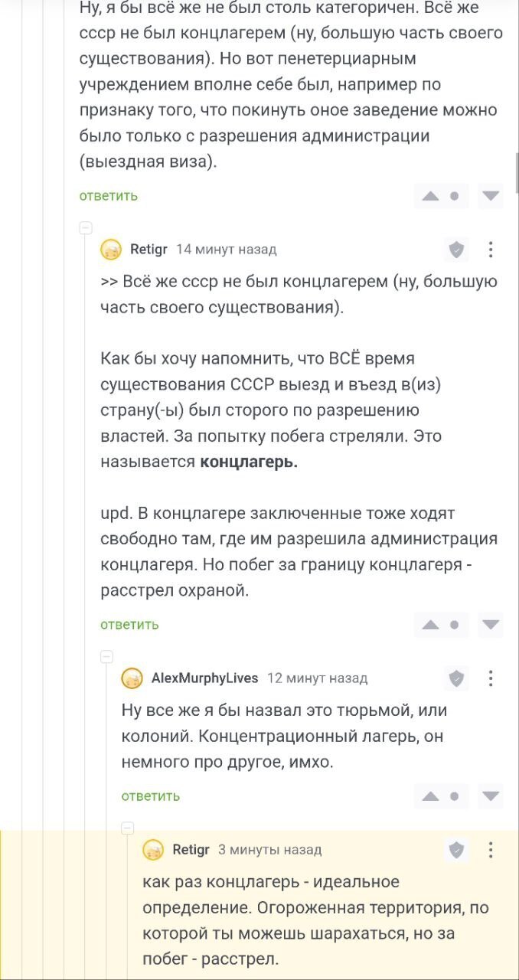The height and width of the screenshot is (980, 519).
Task: Open three-dot menu on Retigr's 14-minute-old comment
Action: coord(491,249)
